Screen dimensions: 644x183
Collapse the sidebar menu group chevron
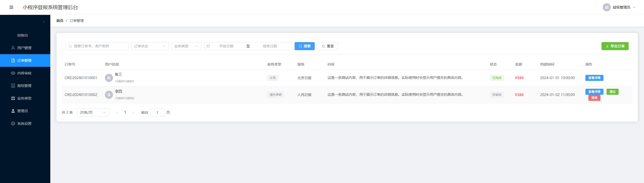(44, 22)
